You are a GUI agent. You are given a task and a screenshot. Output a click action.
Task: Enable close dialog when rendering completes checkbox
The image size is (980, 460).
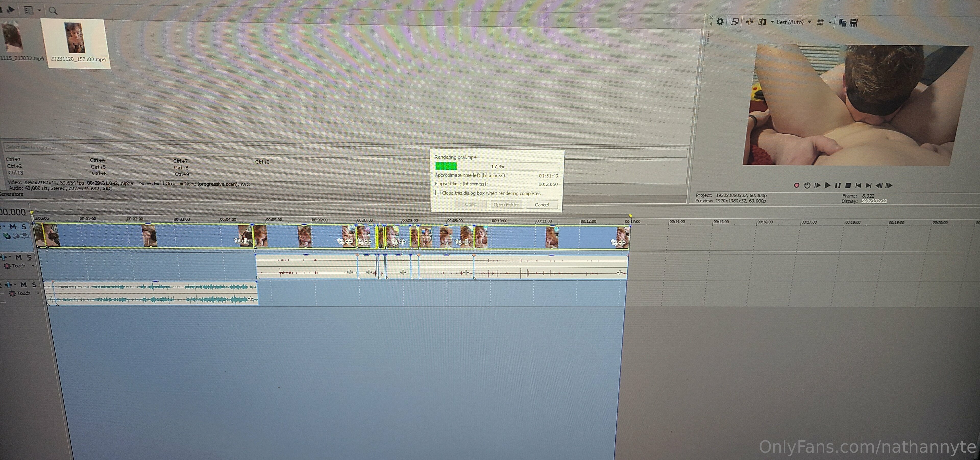pos(438,193)
